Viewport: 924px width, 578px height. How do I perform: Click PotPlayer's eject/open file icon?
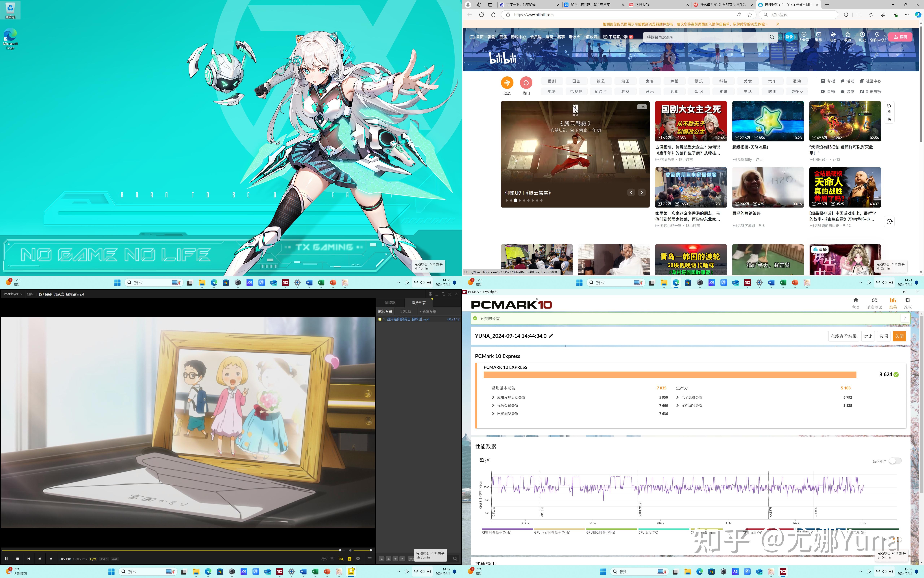click(51, 558)
